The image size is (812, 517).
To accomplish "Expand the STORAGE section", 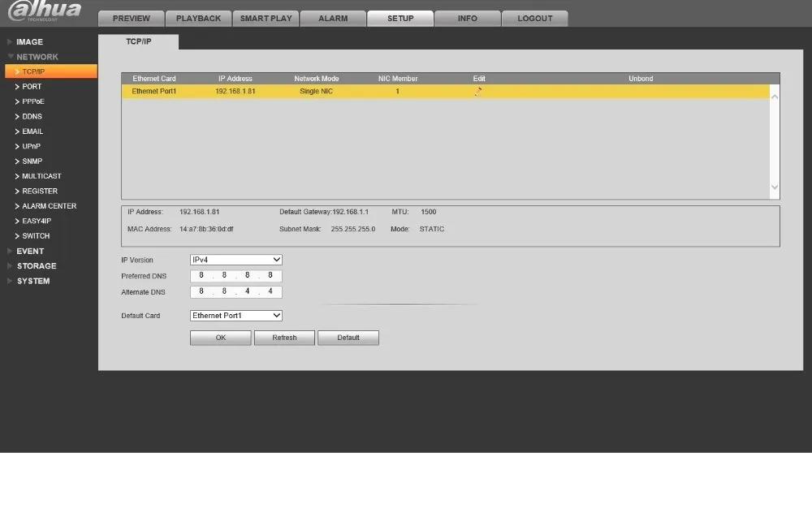I will pyautogui.click(x=32, y=266).
